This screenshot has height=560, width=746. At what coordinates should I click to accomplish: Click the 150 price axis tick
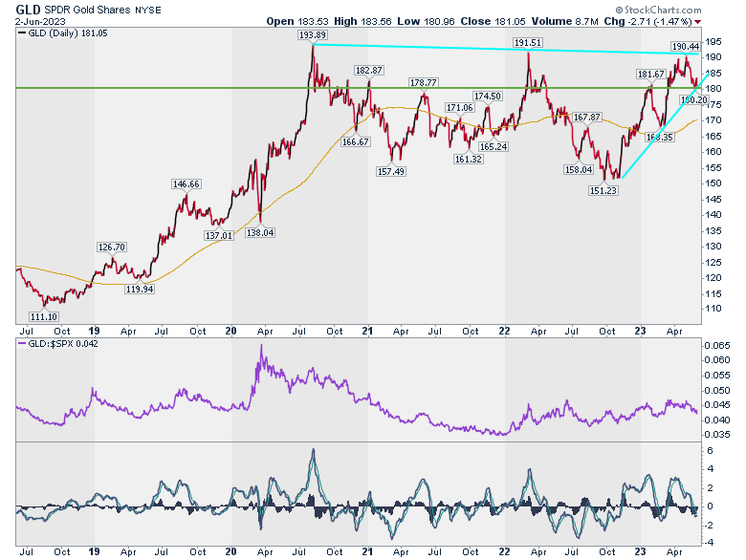point(713,183)
